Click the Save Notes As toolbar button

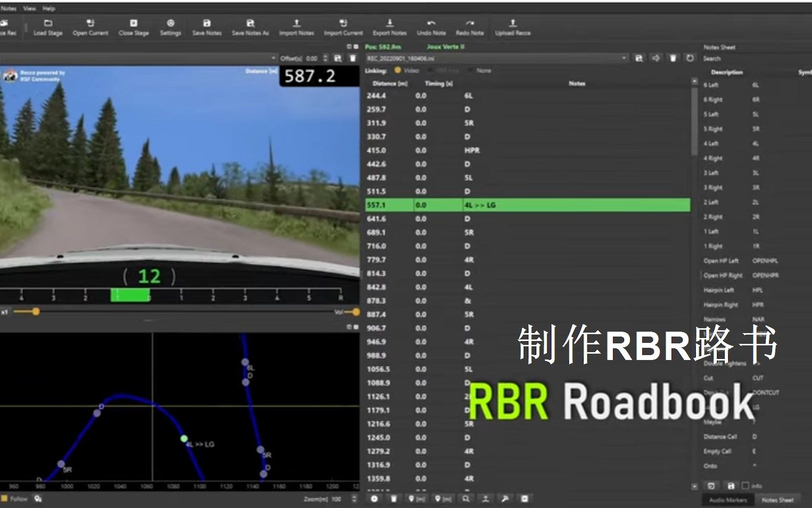pos(250,28)
